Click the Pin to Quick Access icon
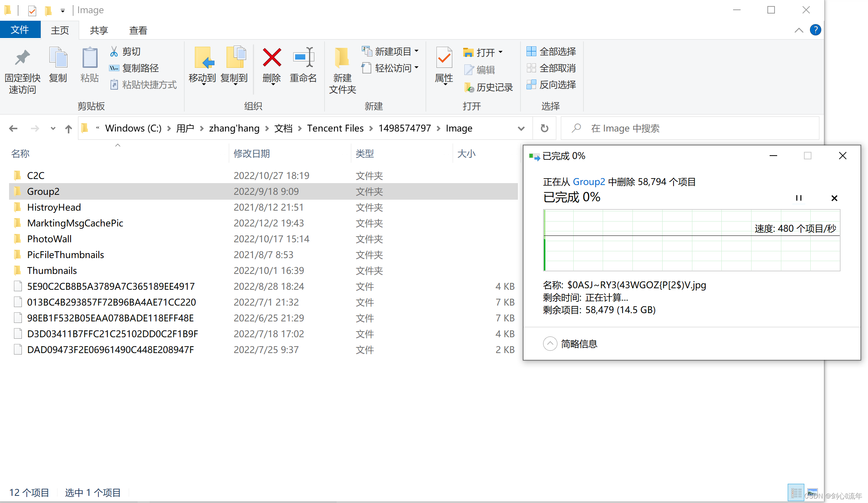The image size is (868, 503). point(22,58)
